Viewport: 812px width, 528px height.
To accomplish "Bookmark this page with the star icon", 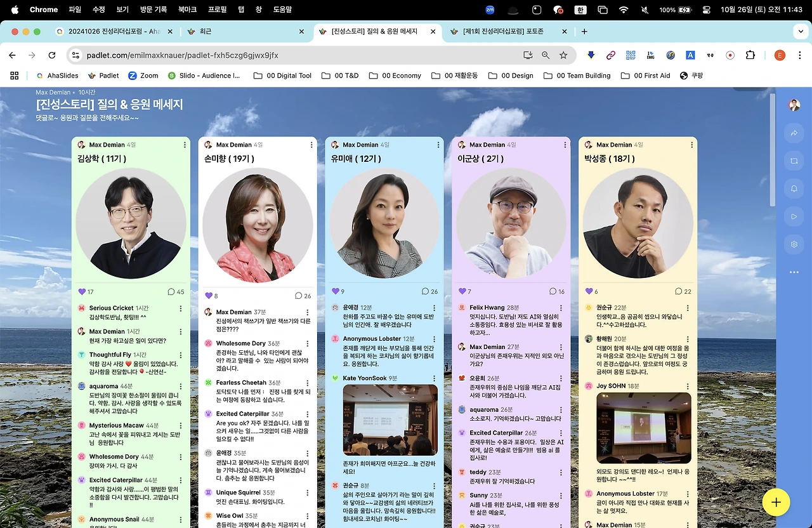I will click(x=563, y=55).
